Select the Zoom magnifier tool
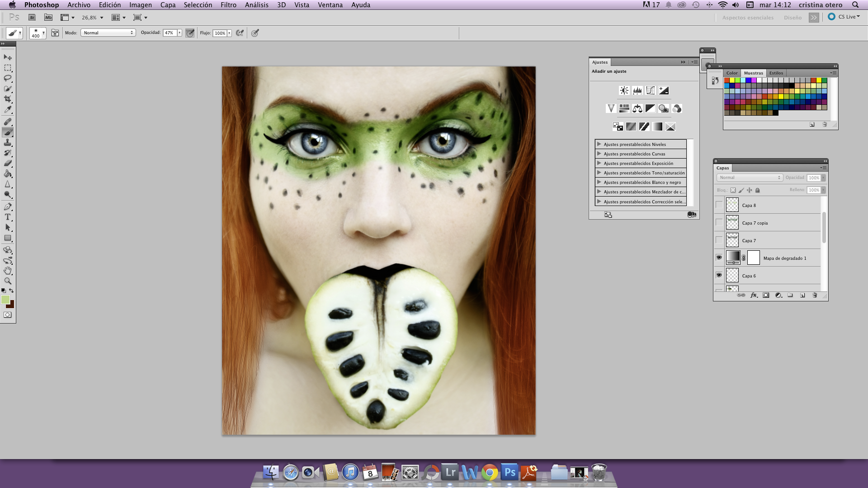 (x=8, y=281)
